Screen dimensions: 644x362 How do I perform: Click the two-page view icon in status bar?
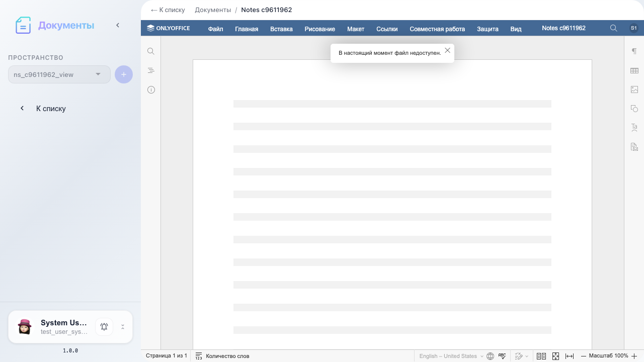[541, 356]
